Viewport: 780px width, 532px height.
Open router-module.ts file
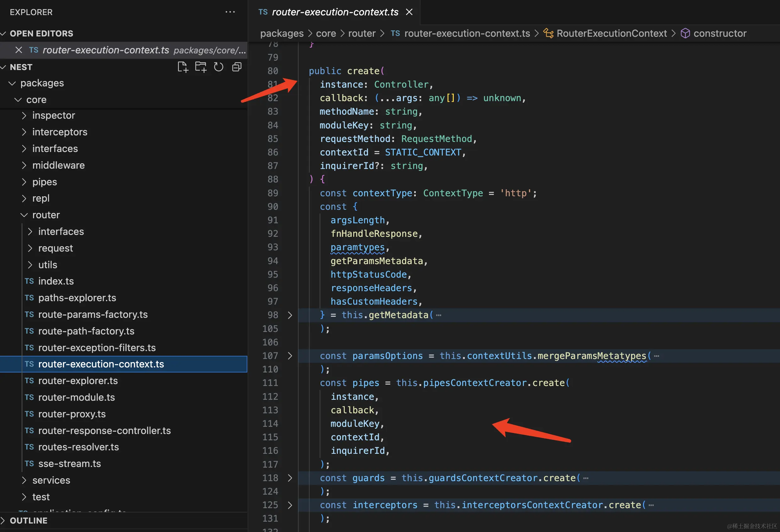[77, 397]
